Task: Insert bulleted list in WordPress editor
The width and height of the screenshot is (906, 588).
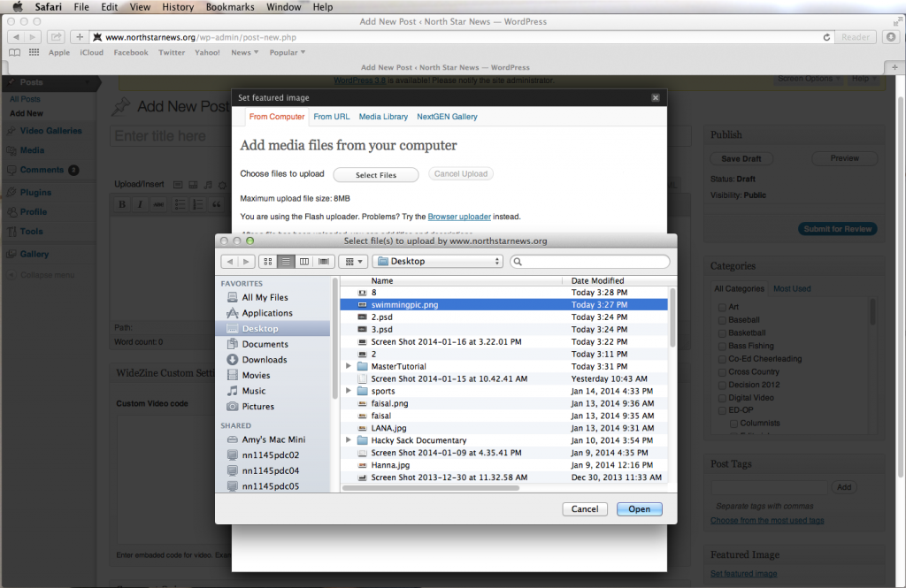Action: [x=180, y=204]
